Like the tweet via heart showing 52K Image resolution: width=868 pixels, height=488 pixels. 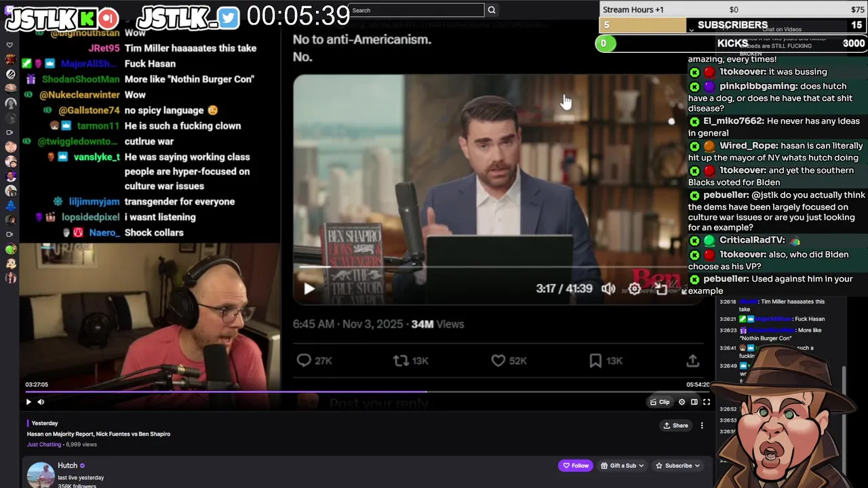click(x=498, y=361)
